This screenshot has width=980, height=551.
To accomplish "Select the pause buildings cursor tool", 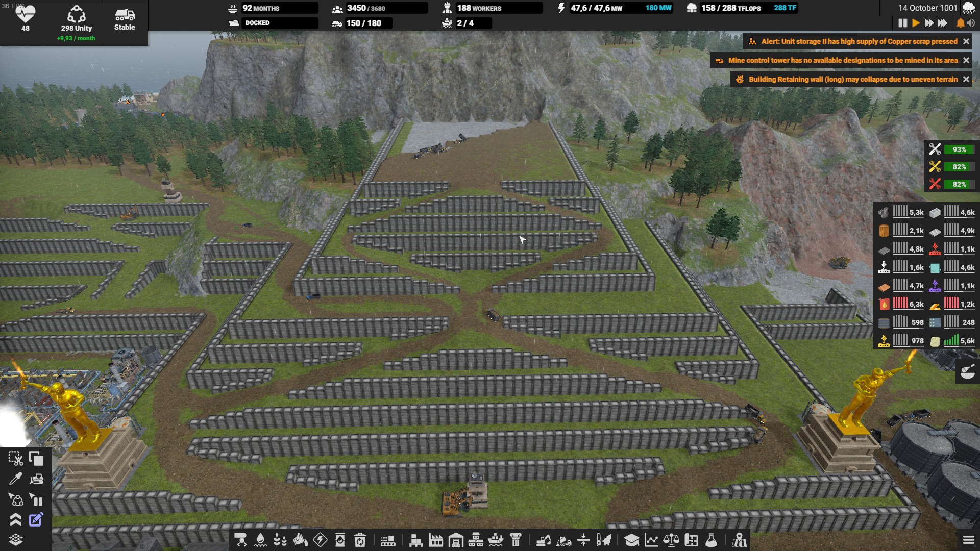I will pyautogui.click(x=36, y=499).
